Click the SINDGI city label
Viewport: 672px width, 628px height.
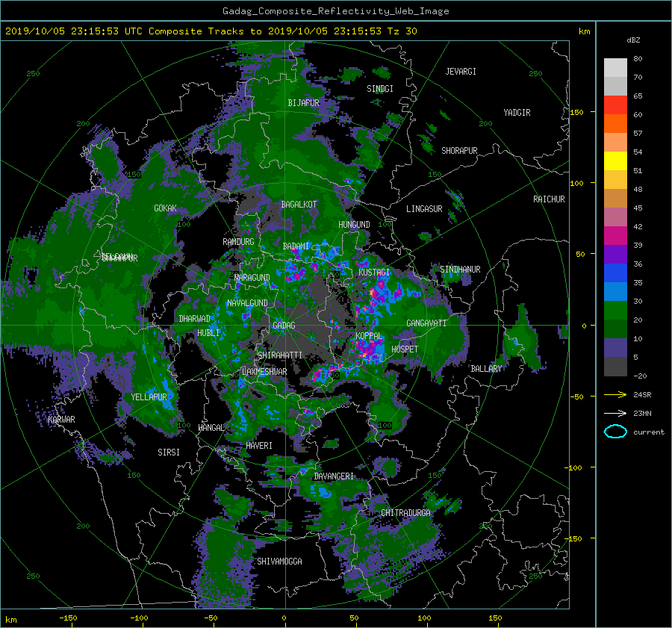pos(380,89)
